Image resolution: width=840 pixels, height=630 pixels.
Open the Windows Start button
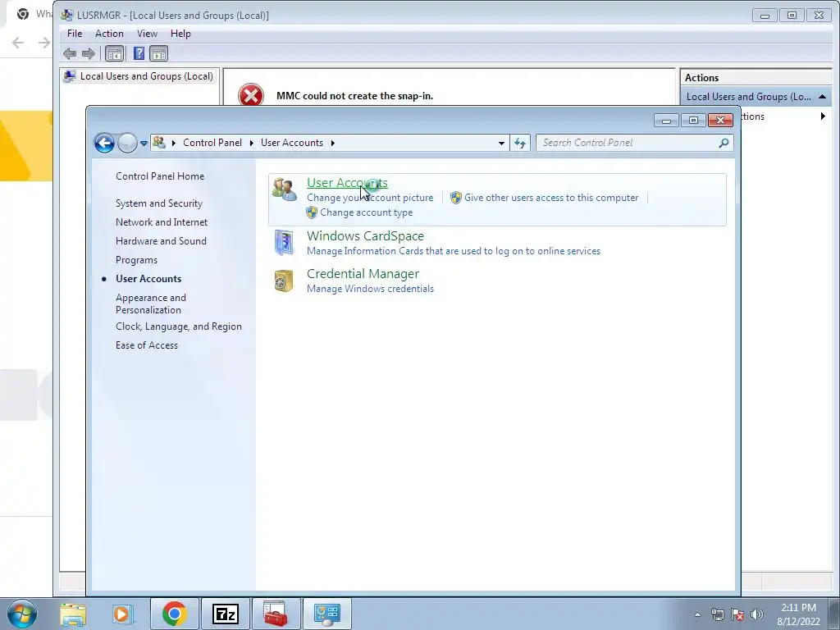(x=22, y=614)
